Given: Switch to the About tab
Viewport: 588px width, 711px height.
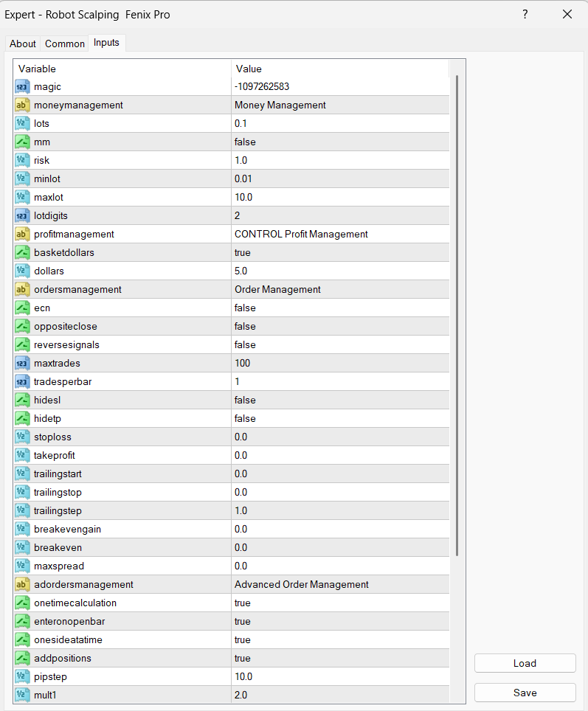Looking at the screenshot, I should pyautogui.click(x=23, y=44).
